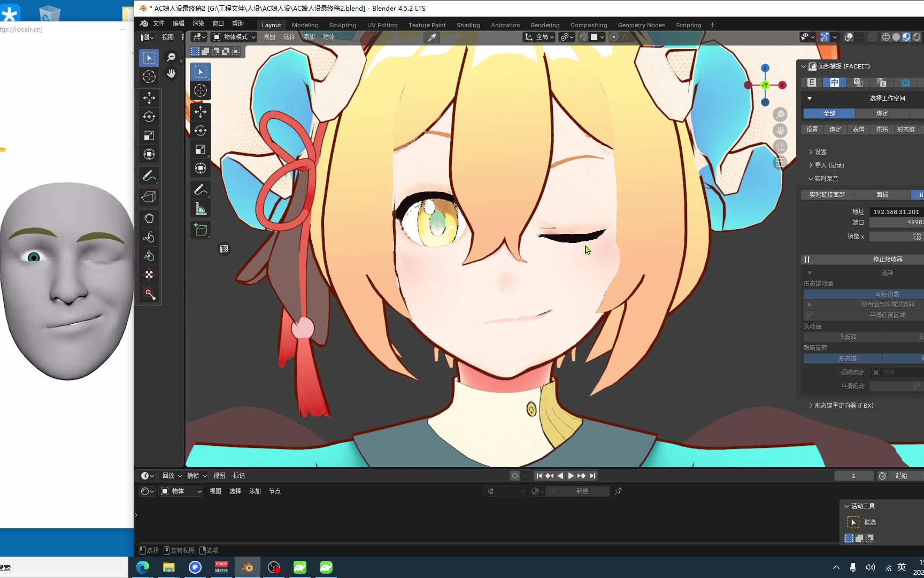Expand the 设置 section with the arrow
Viewport: 924px width, 578px height.
point(811,152)
